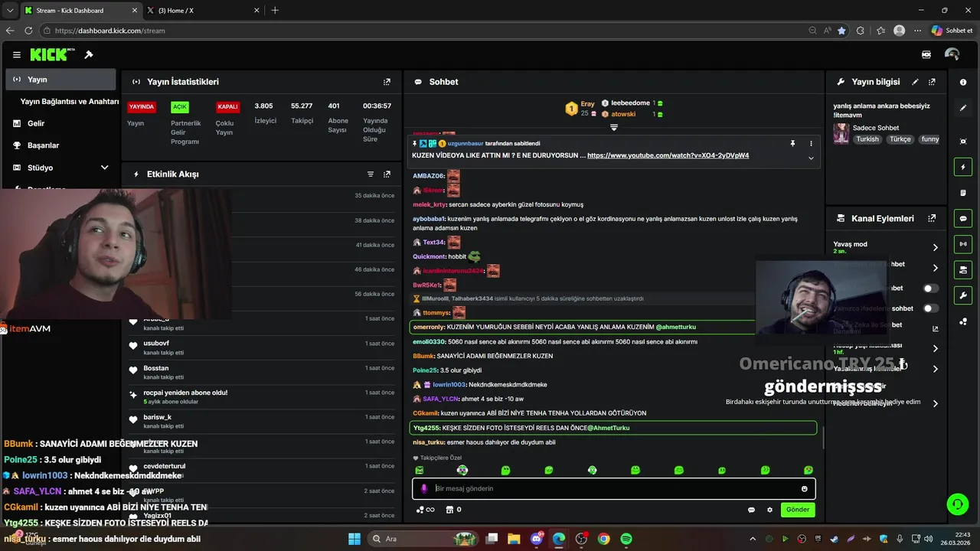Select Yayın in the left sidebar
The height and width of the screenshot is (551, 980).
[61, 80]
